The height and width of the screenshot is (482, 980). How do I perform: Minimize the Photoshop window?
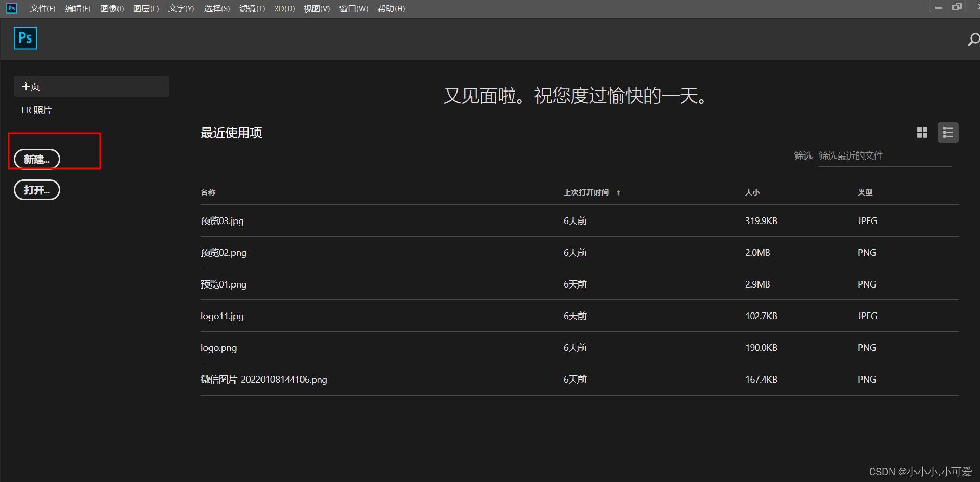pos(938,8)
